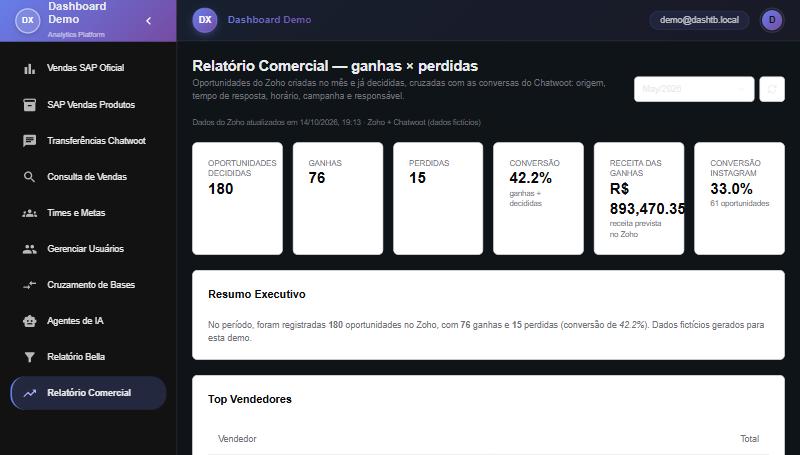This screenshot has width=800, height=455.
Task: Click the DX logo beside the Dashboard Demo title
Action: (205, 20)
